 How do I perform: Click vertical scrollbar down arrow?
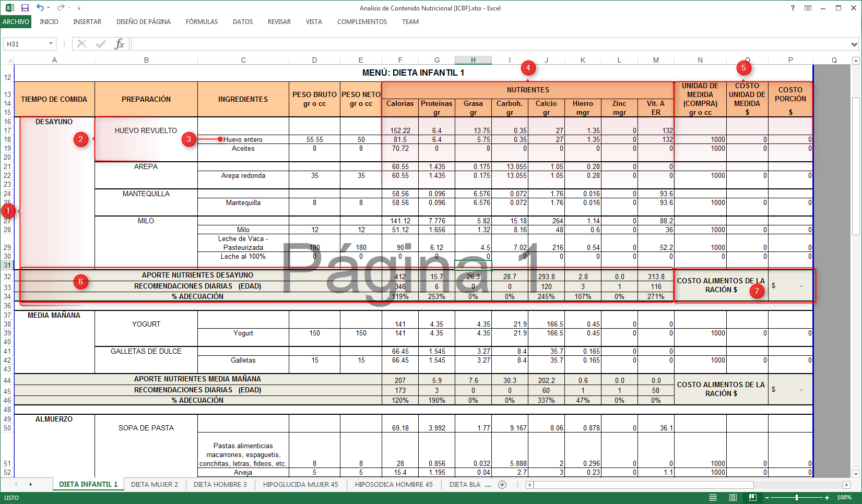pyautogui.click(x=856, y=474)
